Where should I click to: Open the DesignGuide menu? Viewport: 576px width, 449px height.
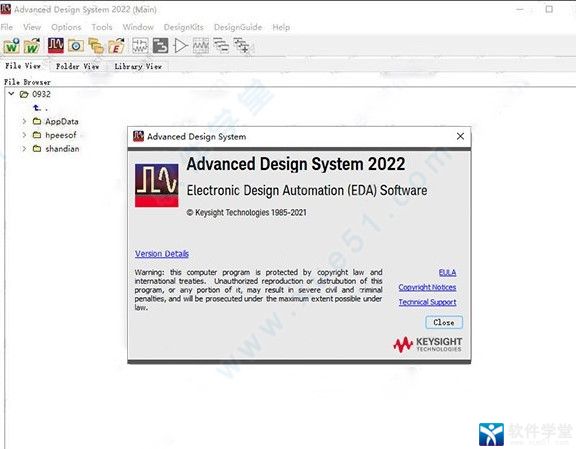pos(238,27)
